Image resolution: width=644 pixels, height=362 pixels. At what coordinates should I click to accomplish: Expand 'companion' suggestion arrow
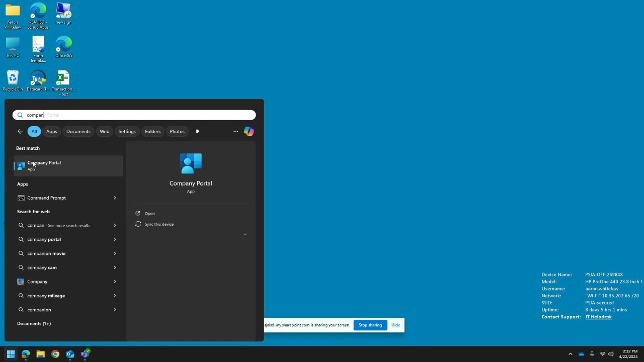point(115,310)
